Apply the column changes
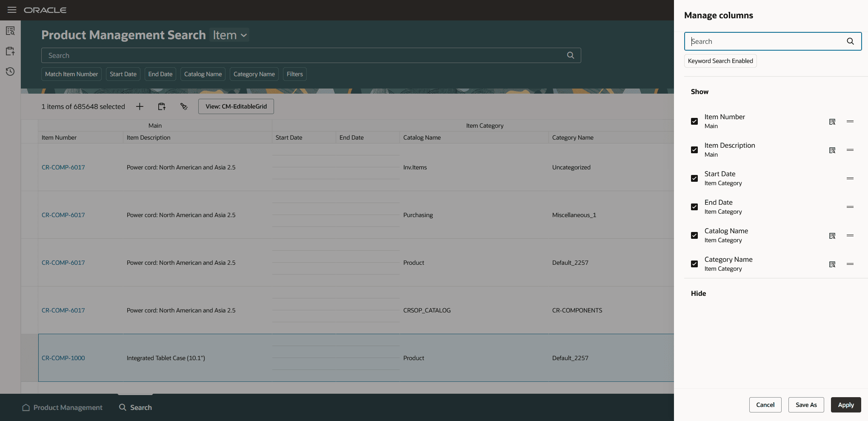Screen dimensions: 868x421 tap(846, 405)
